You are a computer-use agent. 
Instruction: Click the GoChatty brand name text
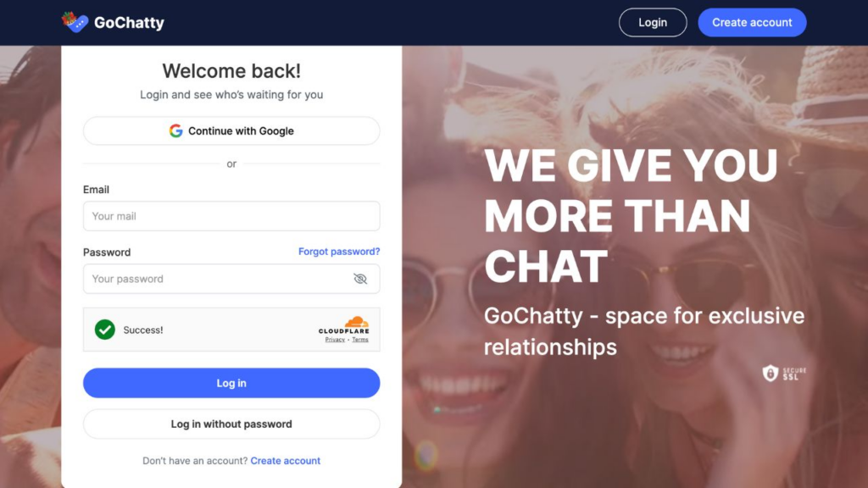tap(129, 23)
